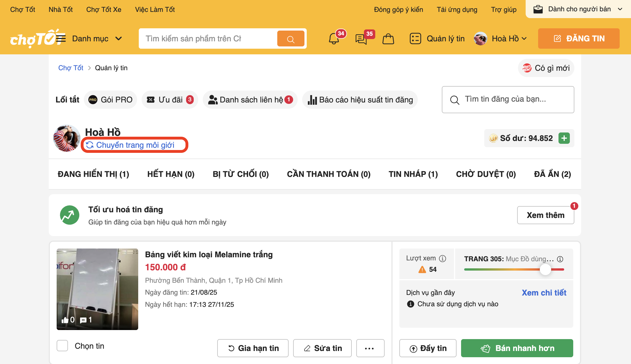
Task: Click info icon beside TRANG 305
Action: pos(560,259)
